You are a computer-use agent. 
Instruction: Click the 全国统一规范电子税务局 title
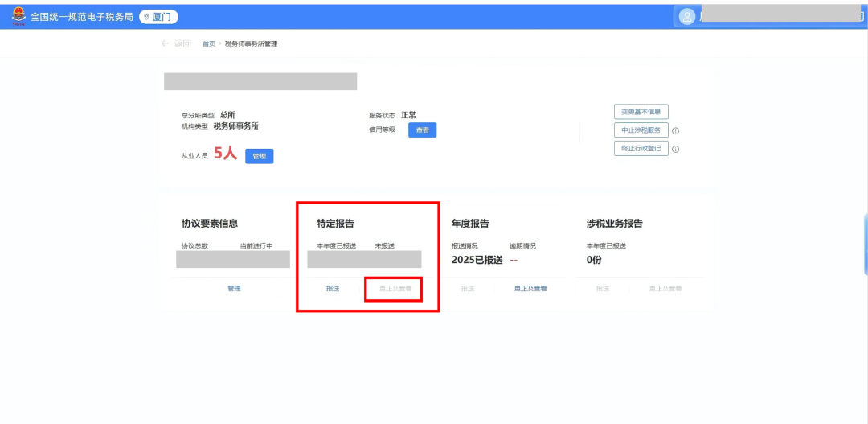click(x=82, y=17)
